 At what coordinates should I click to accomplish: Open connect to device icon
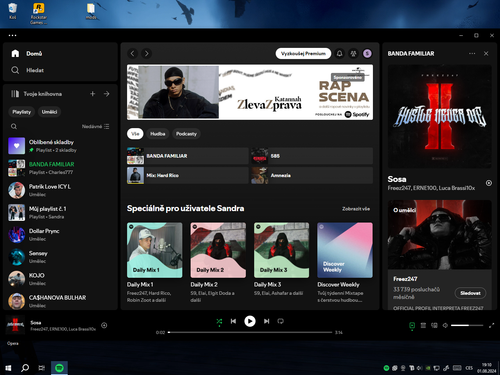pyautogui.click(x=434, y=325)
